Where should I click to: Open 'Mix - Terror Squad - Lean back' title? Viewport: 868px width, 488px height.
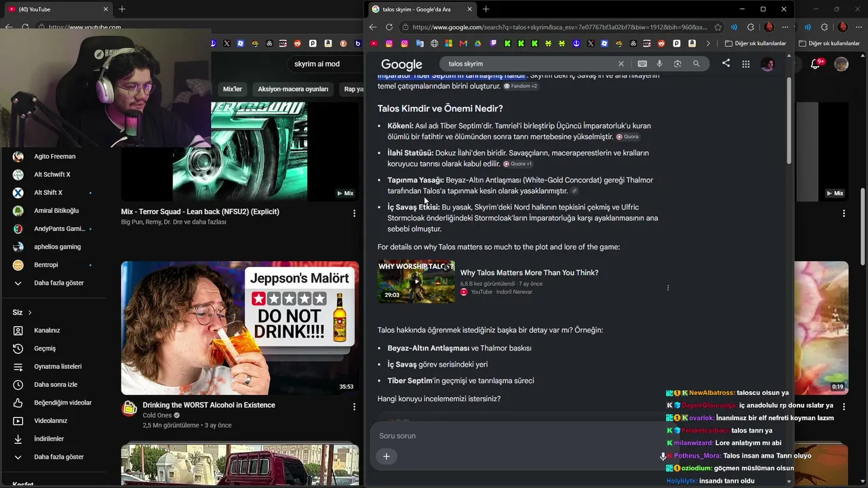click(200, 211)
